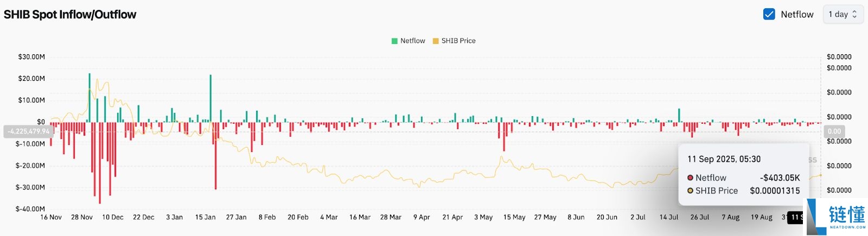The image size is (868, 236).
Task: Click the black date marker on x-axis
Action: [795, 217]
